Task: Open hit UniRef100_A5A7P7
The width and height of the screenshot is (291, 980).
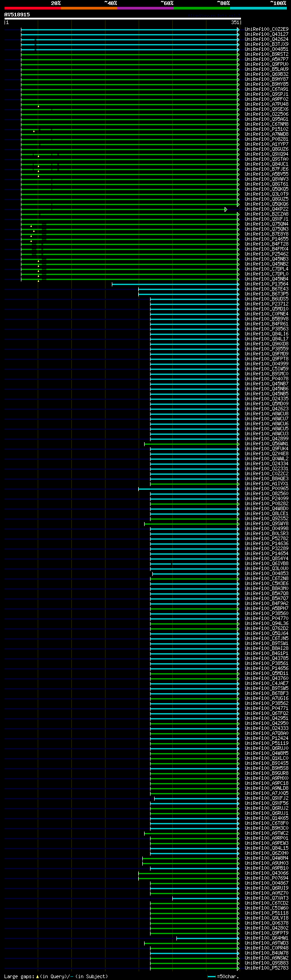Action: tap(266, 59)
